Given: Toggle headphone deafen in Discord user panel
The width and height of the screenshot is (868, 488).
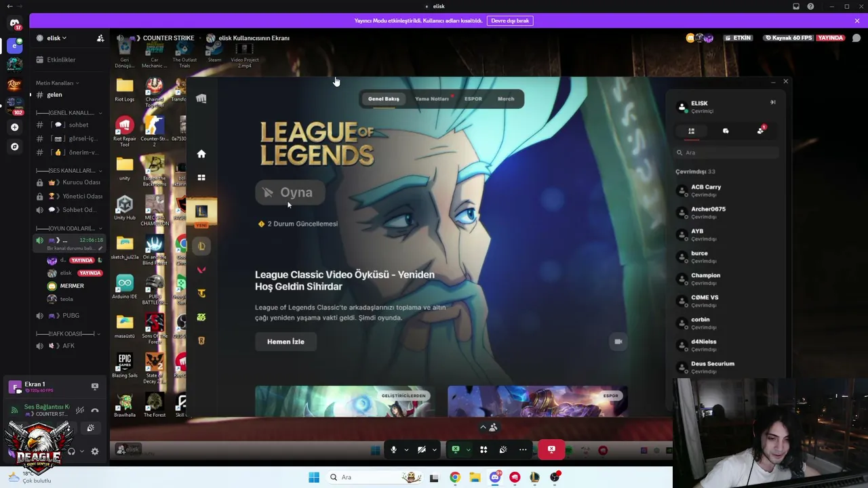Looking at the screenshot, I should 71,451.
